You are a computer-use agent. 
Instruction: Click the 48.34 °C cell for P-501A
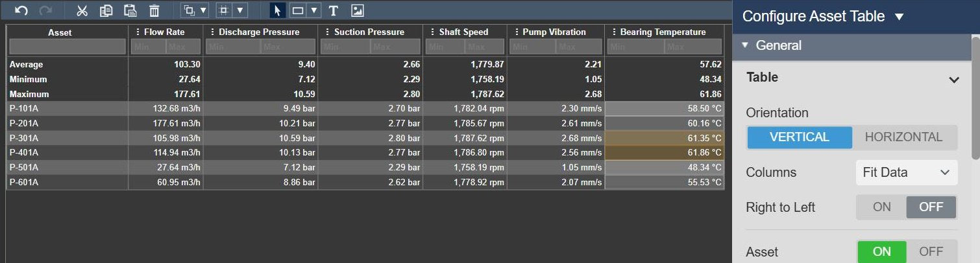pyautogui.click(x=665, y=167)
